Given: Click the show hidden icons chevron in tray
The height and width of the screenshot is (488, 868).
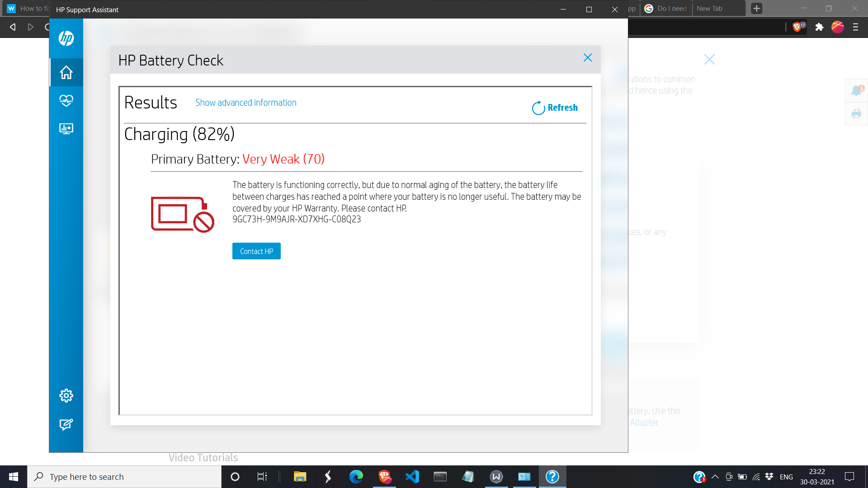Looking at the screenshot, I should point(715,477).
